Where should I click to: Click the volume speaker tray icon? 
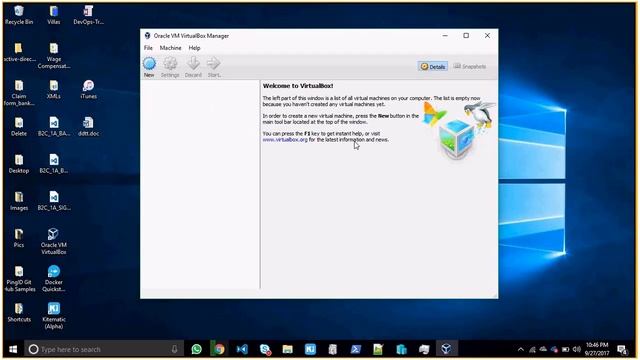pyautogui.click(x=576, y=349)
